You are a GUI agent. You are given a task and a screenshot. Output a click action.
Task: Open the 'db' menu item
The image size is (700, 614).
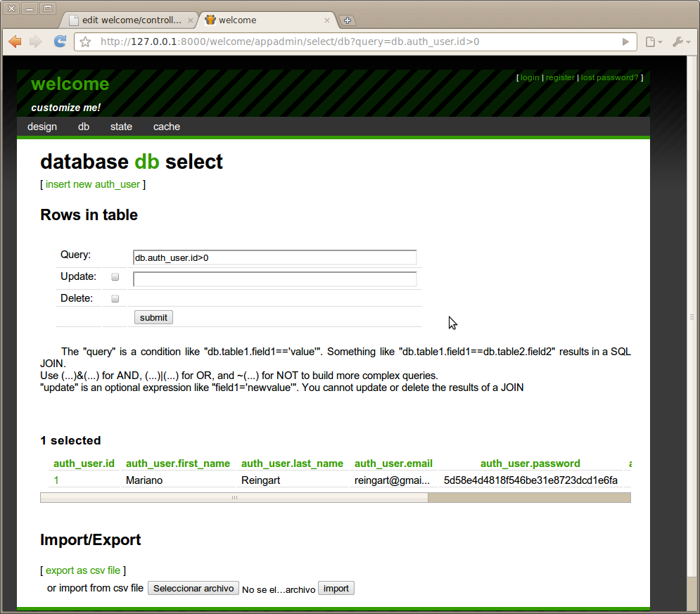[x=84, y=127]
